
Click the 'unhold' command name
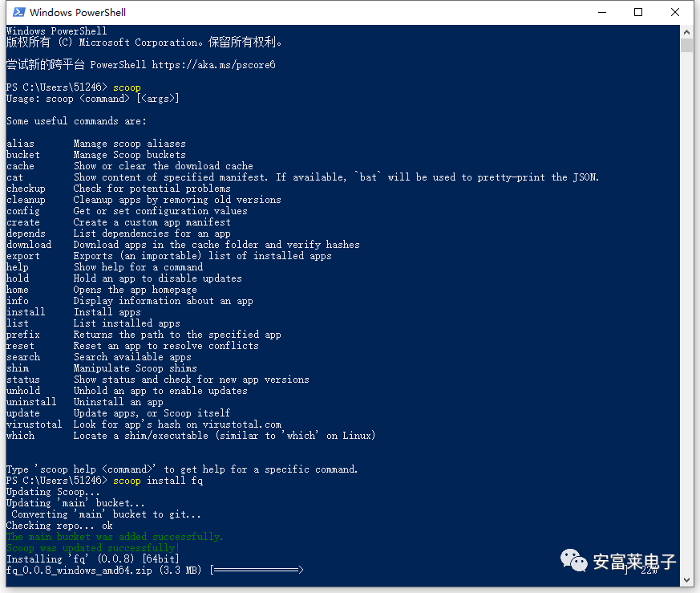pos(23,391)
